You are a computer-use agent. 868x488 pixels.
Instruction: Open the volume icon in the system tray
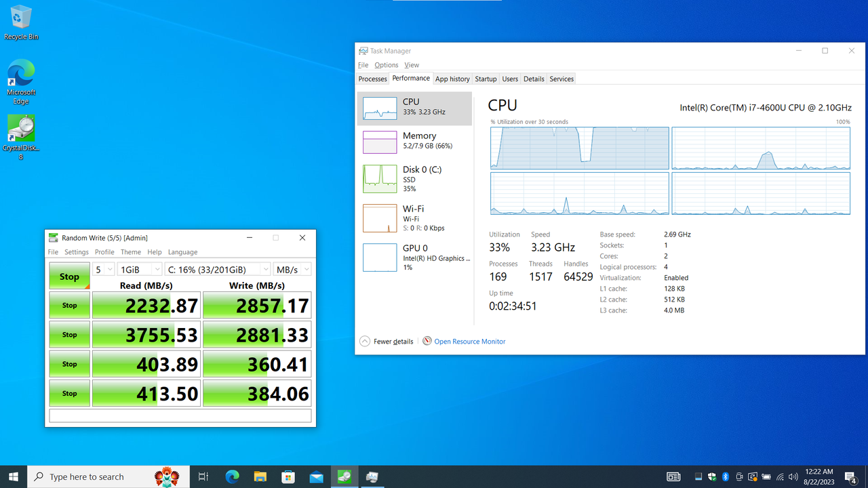point(792,476)
